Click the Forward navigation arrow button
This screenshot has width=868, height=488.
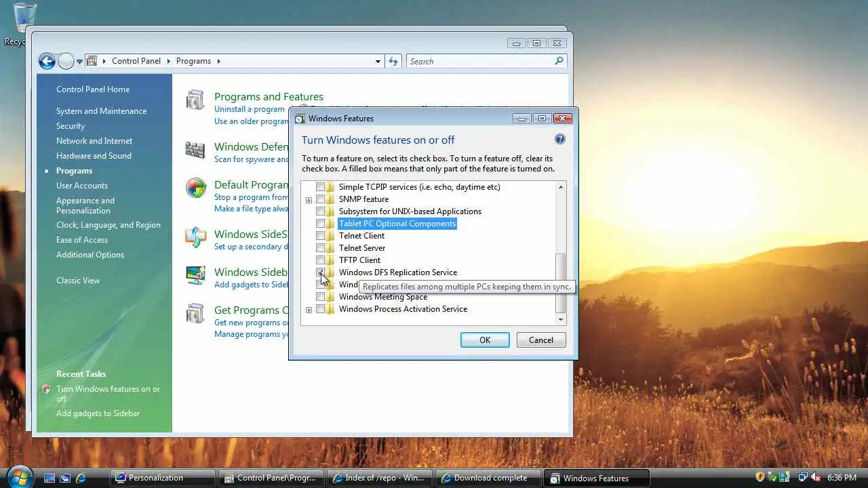(66, 62)
